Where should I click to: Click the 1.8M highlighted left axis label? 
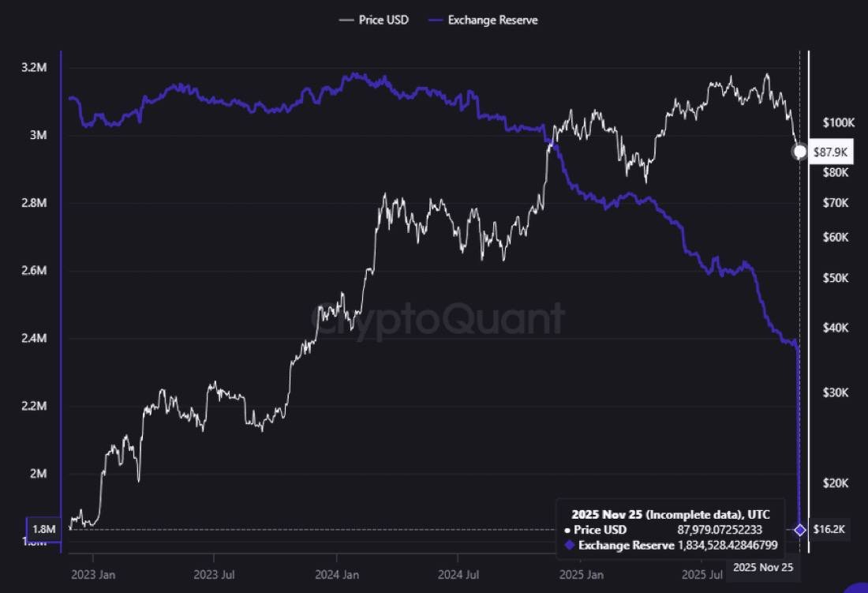43,529
